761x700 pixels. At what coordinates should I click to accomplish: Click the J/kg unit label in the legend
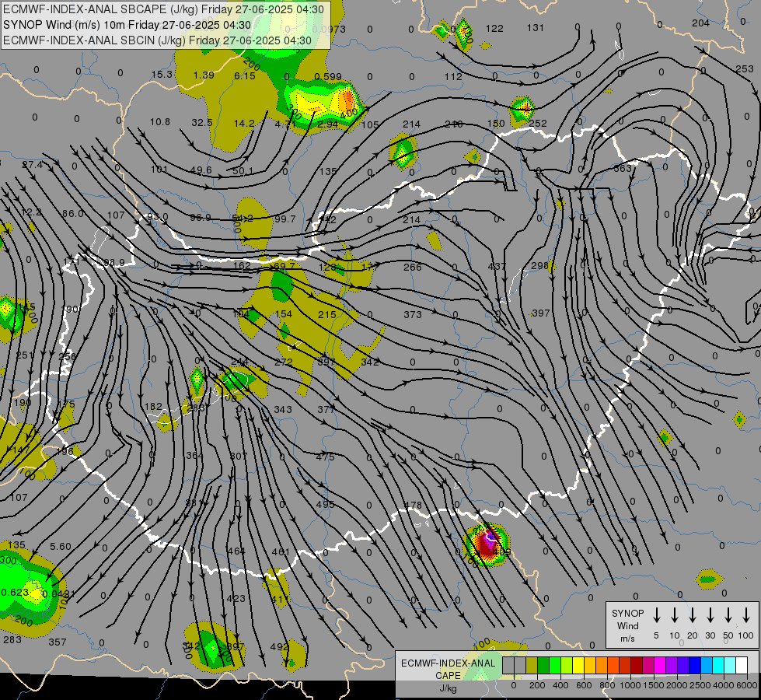click(448, 688)
